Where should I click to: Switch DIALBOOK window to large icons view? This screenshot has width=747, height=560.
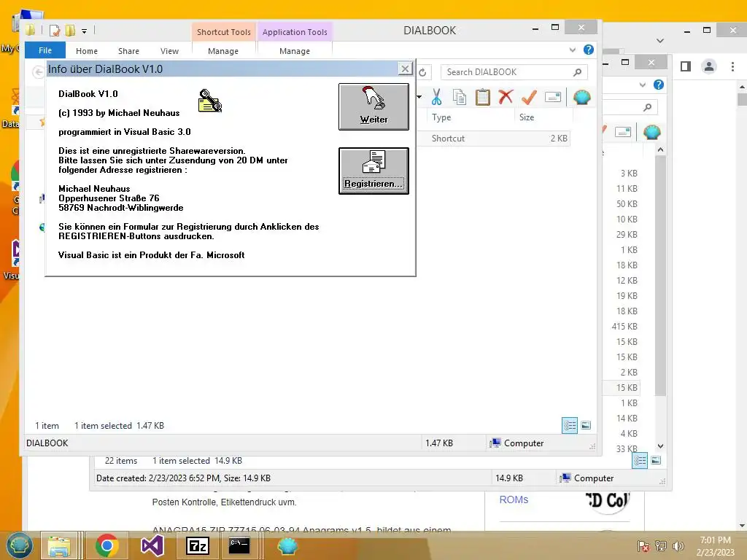point(586,425)
